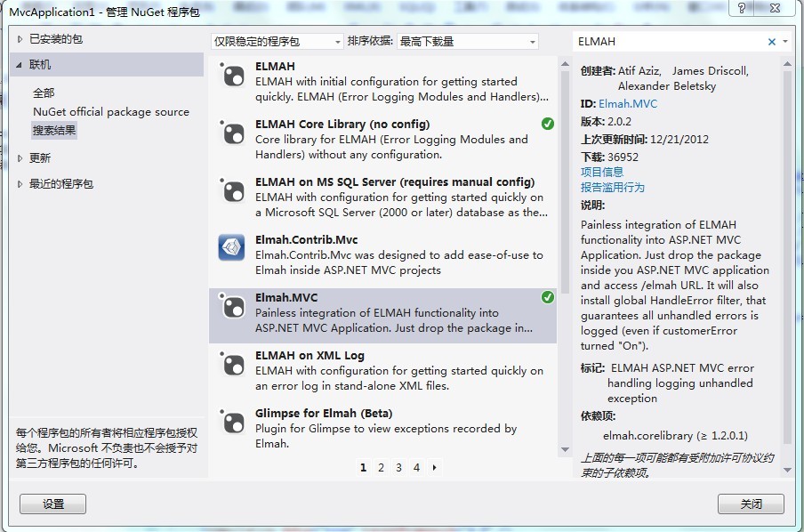Image resolution: width=804 pixels, height=532 pixels.
Task: Go to next results page arrow
Action: 434,467
